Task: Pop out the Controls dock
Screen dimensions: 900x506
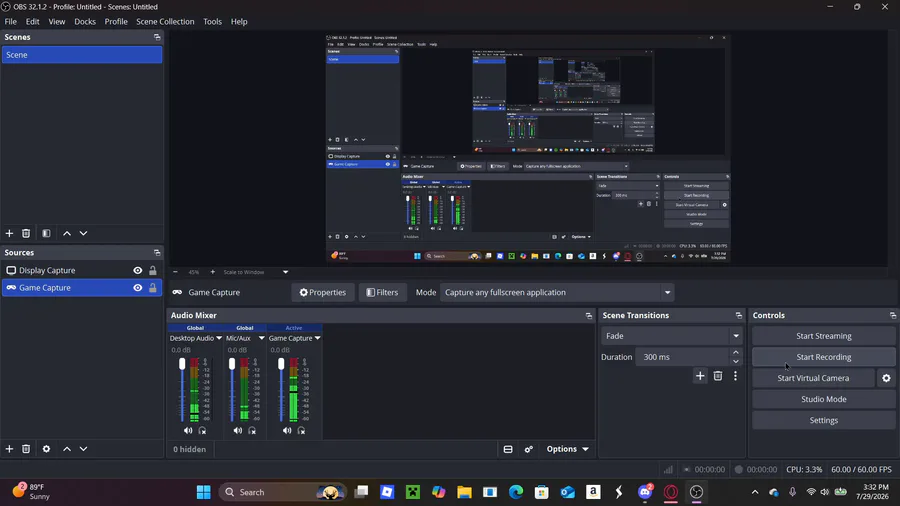Action: tap(893, 316)
